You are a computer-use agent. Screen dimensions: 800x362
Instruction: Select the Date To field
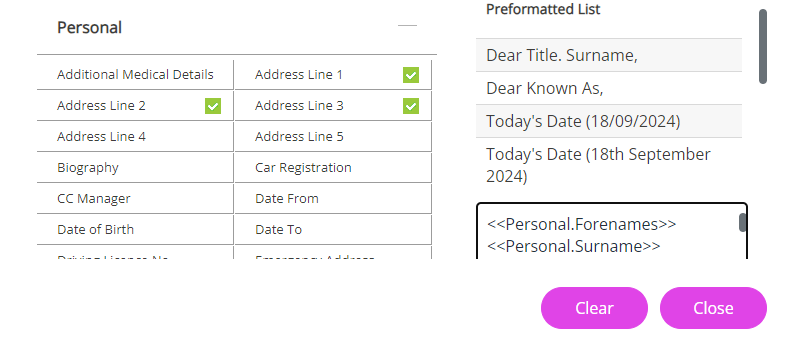tap(333, 230)
